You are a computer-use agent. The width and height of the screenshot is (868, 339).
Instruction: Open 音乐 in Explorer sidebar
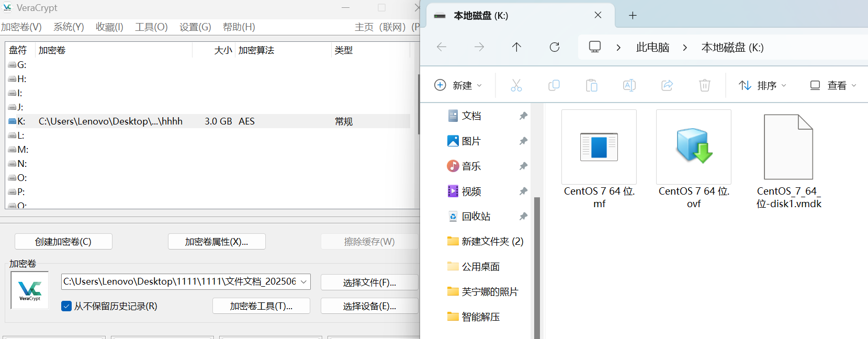point(471,166)
